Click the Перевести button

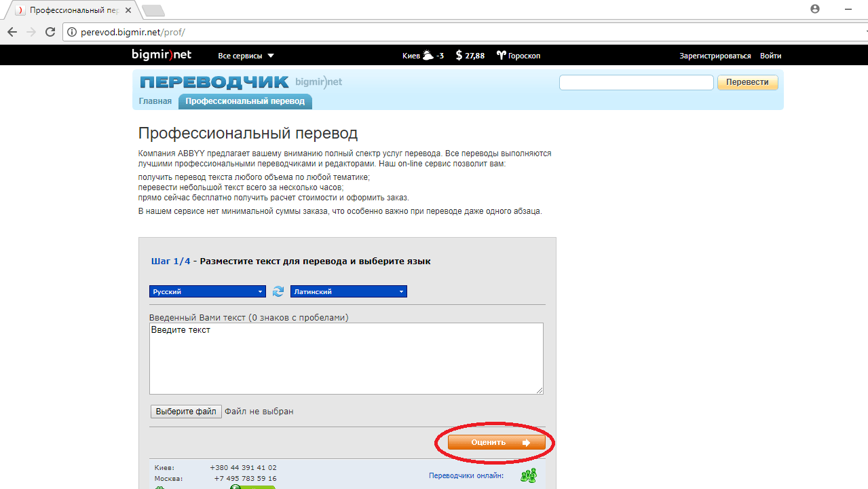[747, 82]
